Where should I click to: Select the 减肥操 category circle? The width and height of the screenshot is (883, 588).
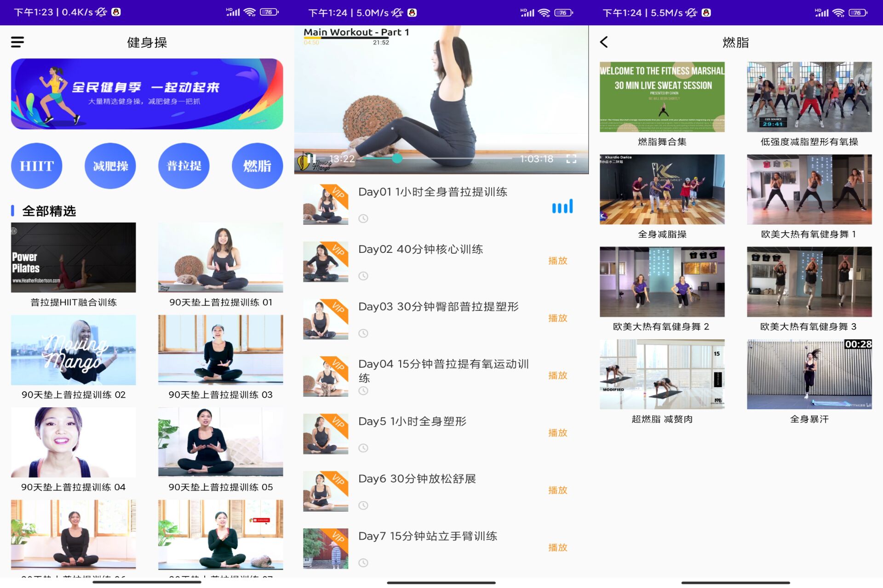pyautogui.click(x=110, y=166)
